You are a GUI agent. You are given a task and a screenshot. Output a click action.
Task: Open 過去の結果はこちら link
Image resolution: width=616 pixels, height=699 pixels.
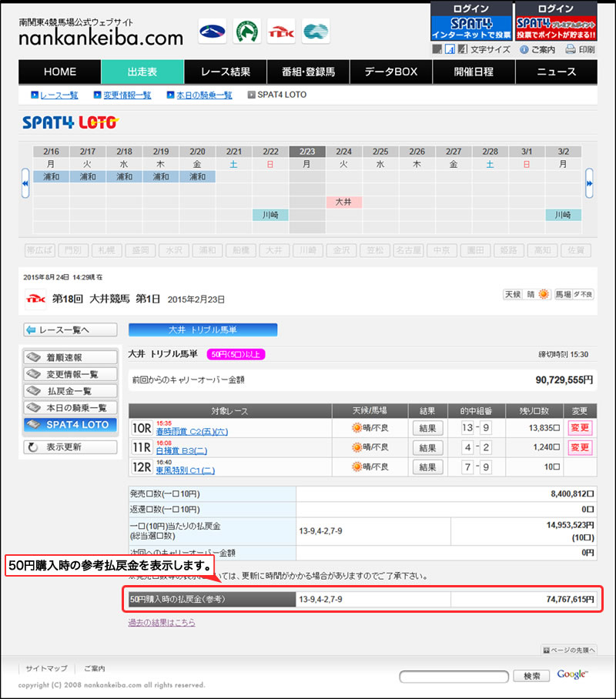click(x=162, y=622)
